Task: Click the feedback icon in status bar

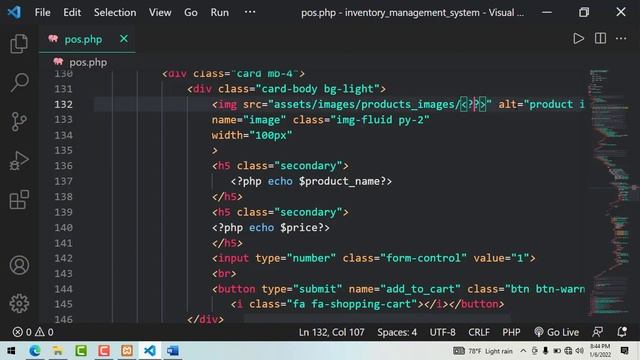Action: pyautogui.click(x=598, y=332)
